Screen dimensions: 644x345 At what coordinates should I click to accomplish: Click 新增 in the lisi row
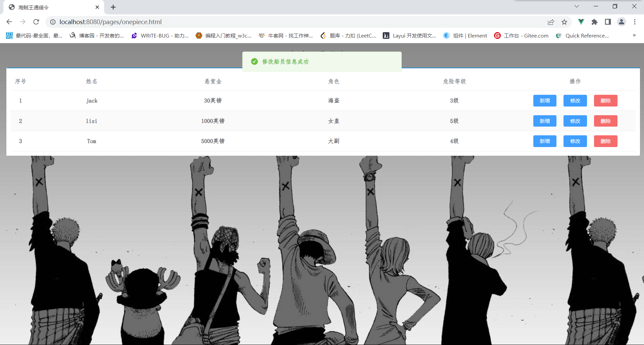(x=545, y=121)
